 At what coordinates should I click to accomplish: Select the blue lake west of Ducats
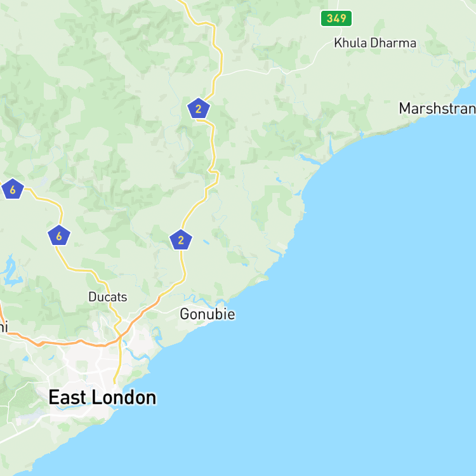tap(11, 272)
